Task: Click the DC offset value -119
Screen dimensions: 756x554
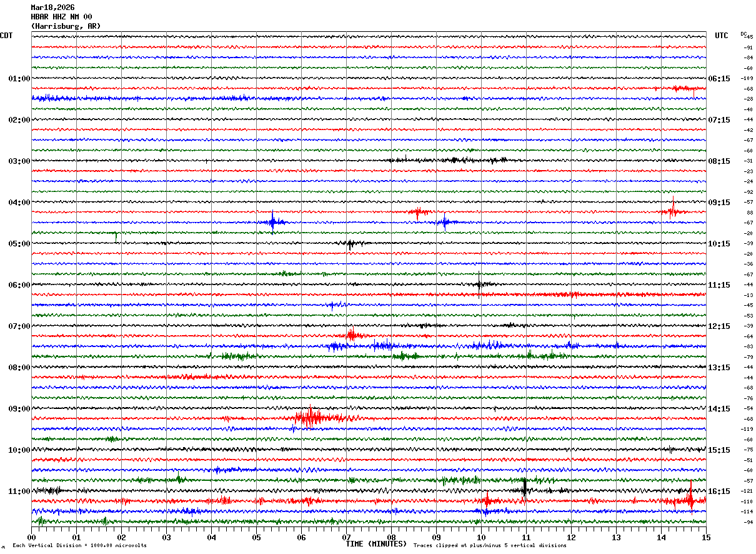Action: click(x=747, y=430)
